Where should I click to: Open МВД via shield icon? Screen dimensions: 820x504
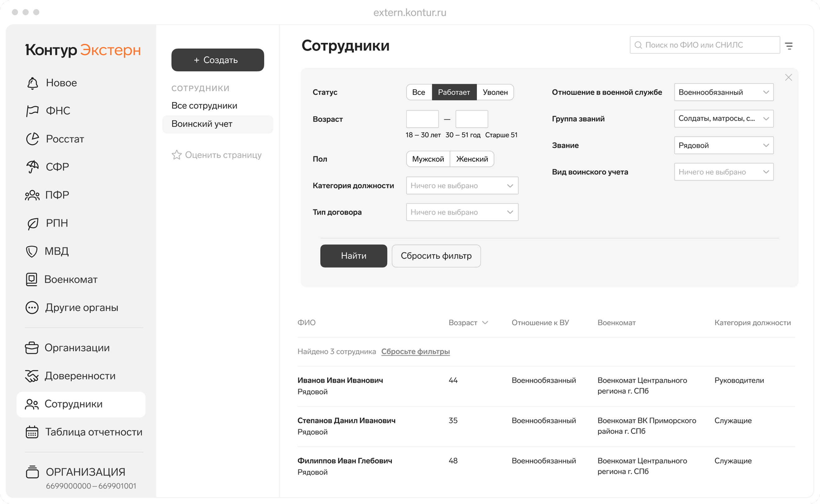coord(32,251)
